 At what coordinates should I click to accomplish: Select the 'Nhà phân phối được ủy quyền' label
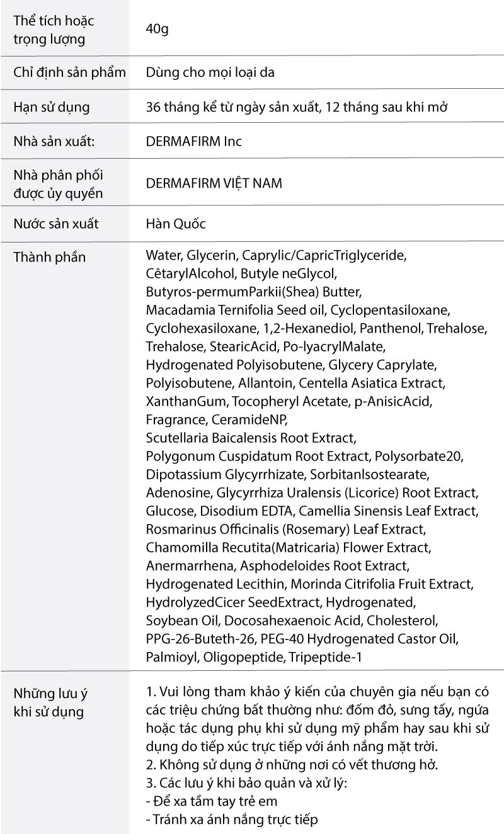pos(58,183)
